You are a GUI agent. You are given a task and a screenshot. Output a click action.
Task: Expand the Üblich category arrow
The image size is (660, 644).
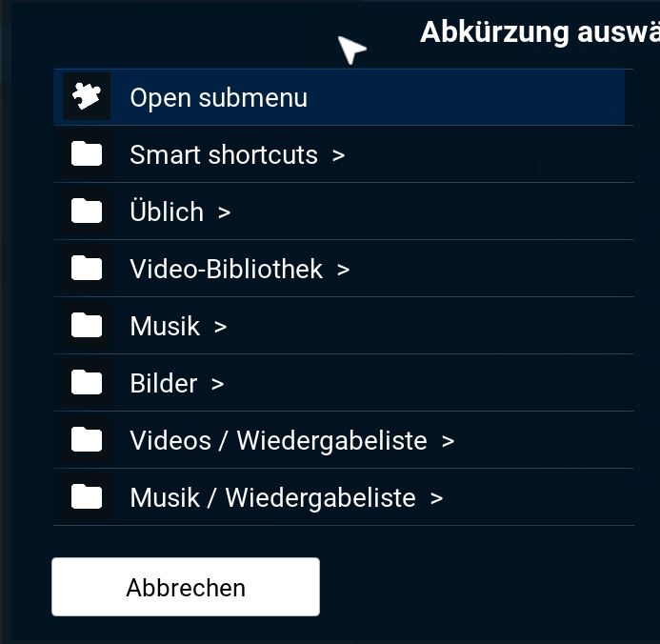point(225,213)
